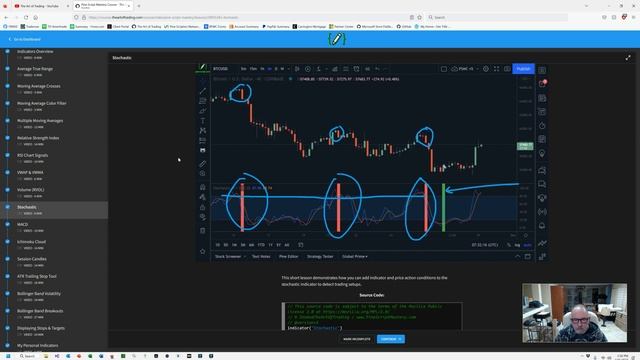
Task: Select the zoom in tool
Action: tap(203, 173)
